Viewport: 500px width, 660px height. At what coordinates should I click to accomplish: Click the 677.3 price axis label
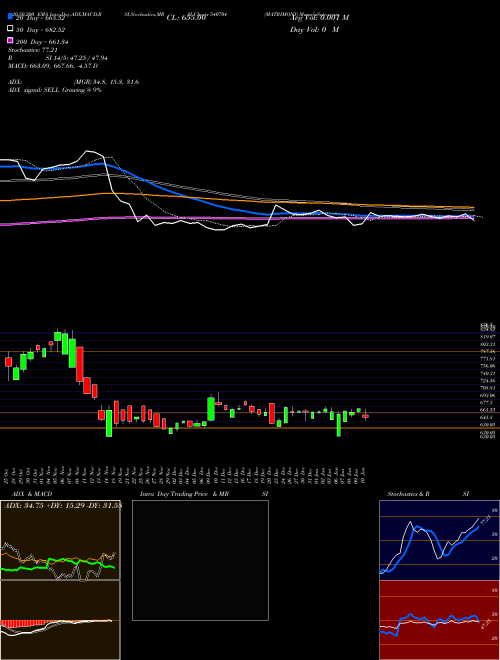[x=487, y=402]
